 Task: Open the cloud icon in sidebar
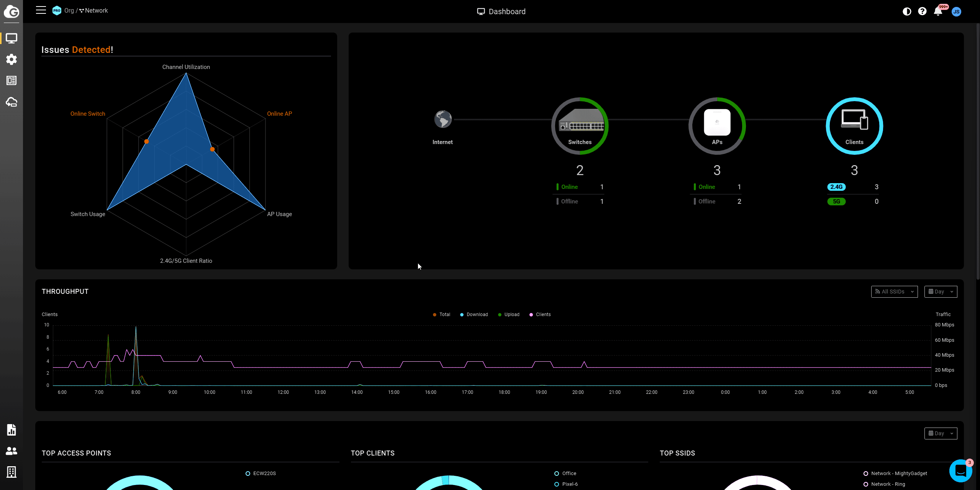tap(11, 102)
